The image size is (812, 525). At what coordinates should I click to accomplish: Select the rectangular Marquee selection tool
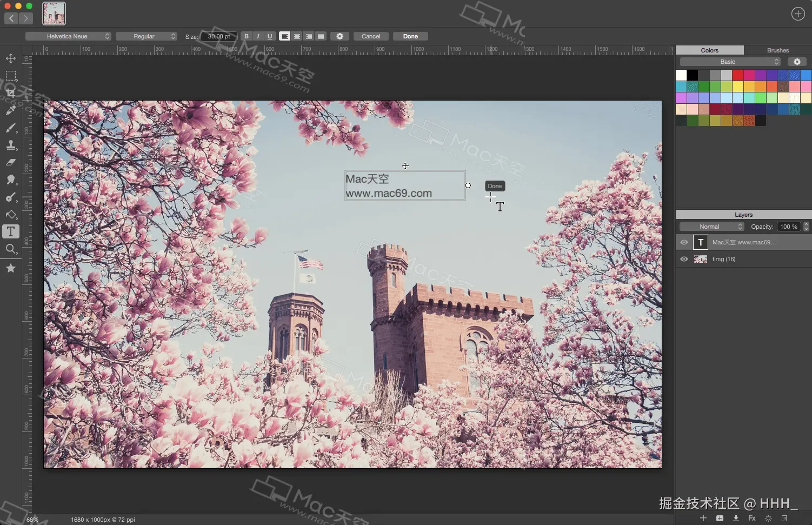point(11,75)
